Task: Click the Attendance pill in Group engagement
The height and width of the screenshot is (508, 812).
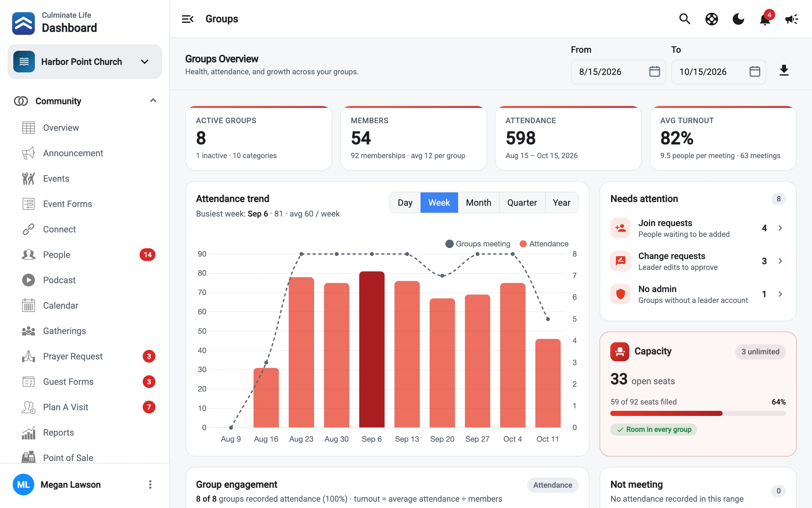Action: [553, 485]
